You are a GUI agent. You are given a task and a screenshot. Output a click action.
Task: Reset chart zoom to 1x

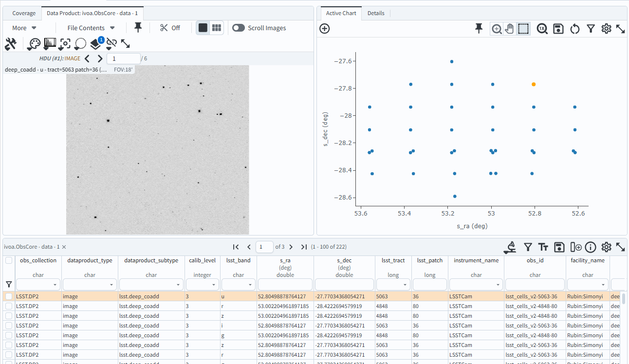(x=542, y=29)
